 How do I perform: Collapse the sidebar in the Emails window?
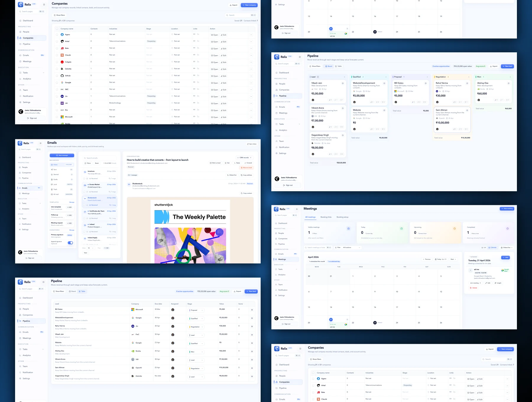click(x=41, y=143)
